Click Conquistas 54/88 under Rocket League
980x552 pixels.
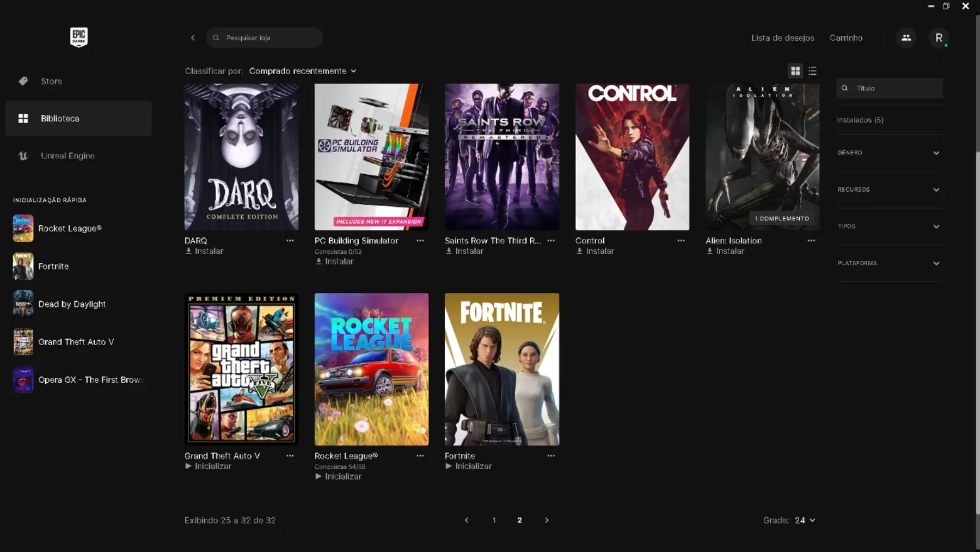point(340,466)
